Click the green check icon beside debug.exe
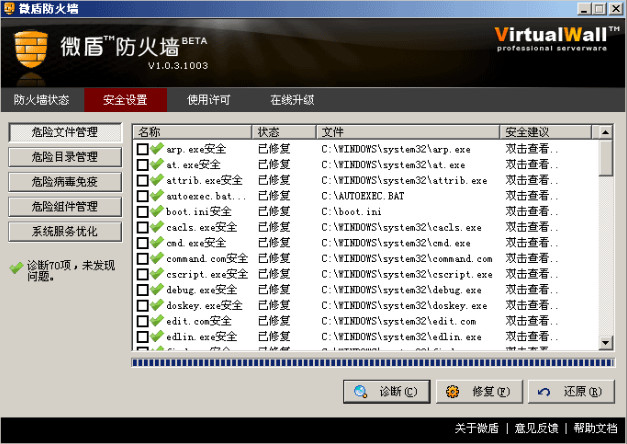 (x=157, y=290)
